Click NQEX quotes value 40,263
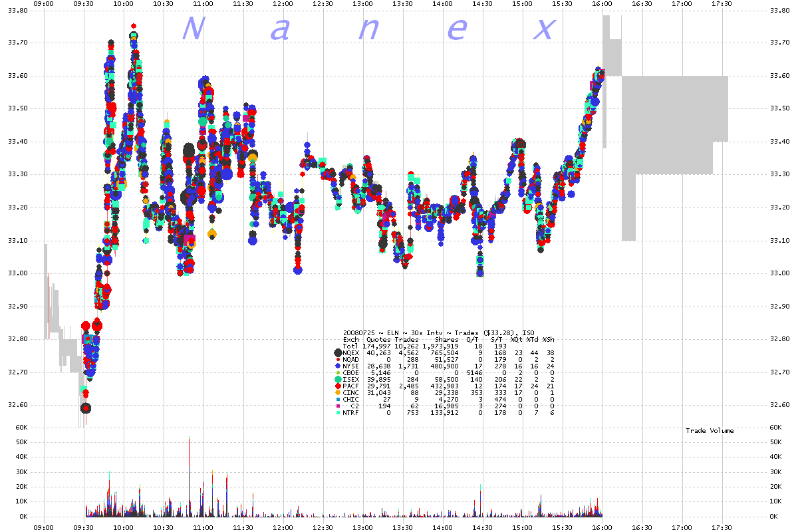This screenshot has height=532, width=798. coord(378,353)
